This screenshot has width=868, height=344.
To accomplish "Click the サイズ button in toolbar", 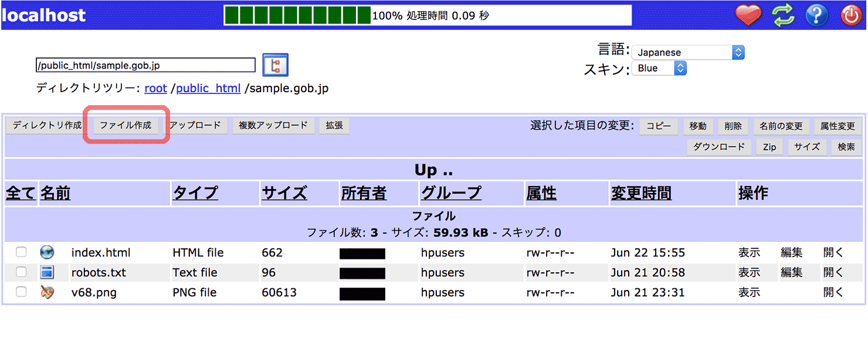I will (x=807, y=147).
